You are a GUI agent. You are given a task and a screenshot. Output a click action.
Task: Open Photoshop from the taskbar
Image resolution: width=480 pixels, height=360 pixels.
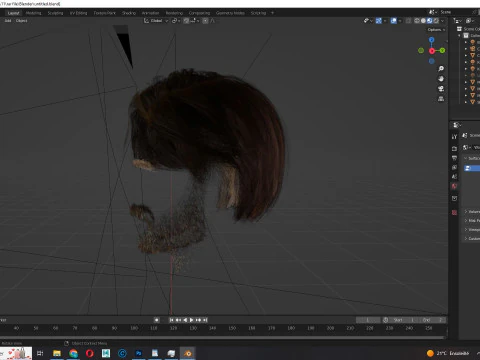[x=139, y=353]
